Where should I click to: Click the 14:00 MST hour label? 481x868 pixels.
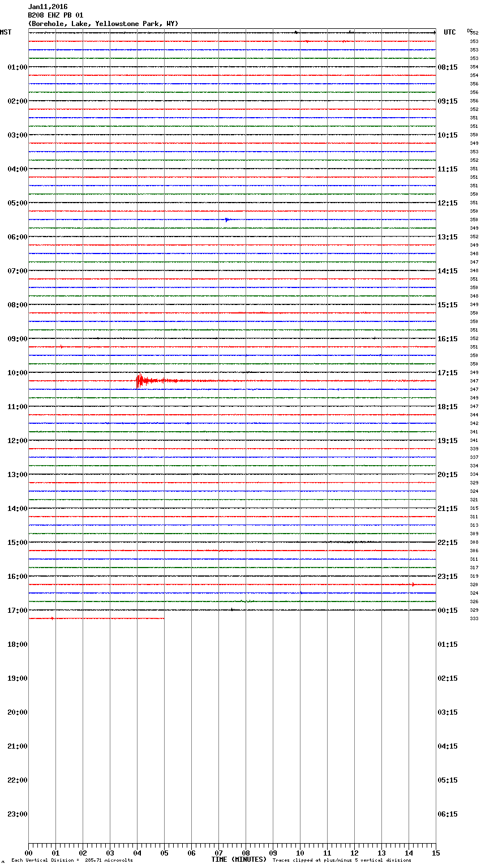[x=18, y=509]
